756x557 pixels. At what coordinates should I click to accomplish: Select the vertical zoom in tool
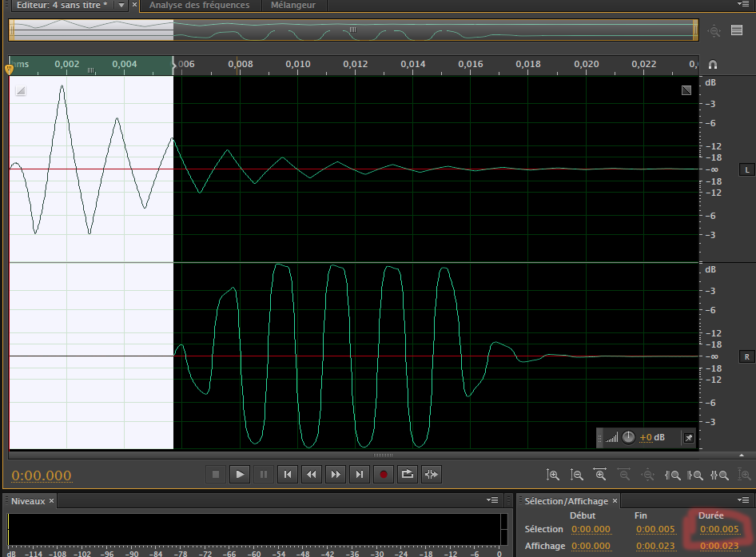554,475
